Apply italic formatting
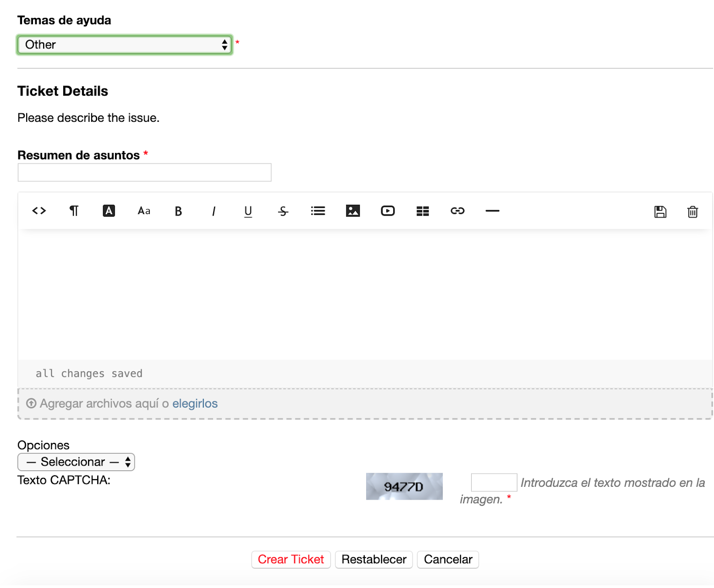This screenshot has width=714, height=588. coord(214,211)
